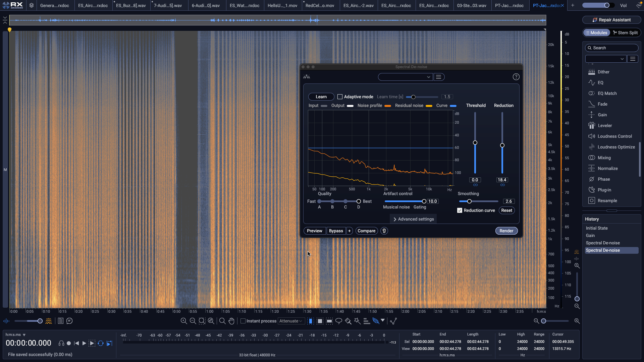The image size is (644, 362).
Task: Open the Leveler module
Action: (604, 125)
